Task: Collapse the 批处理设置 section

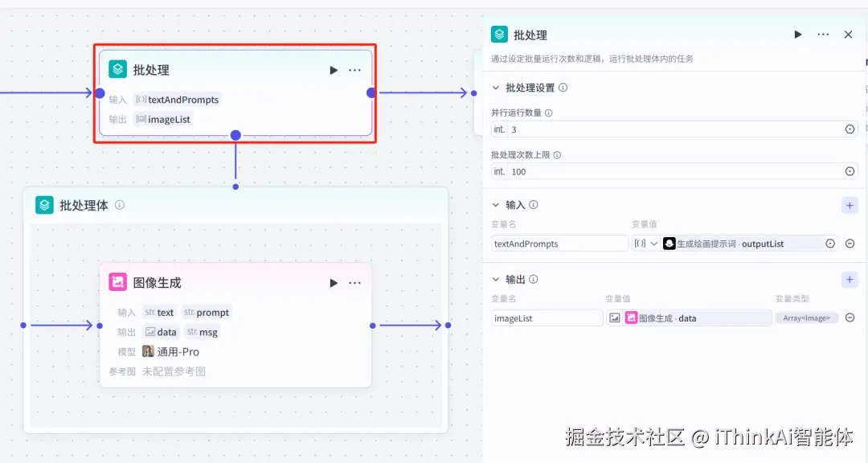Action: [x=497, y=88]
